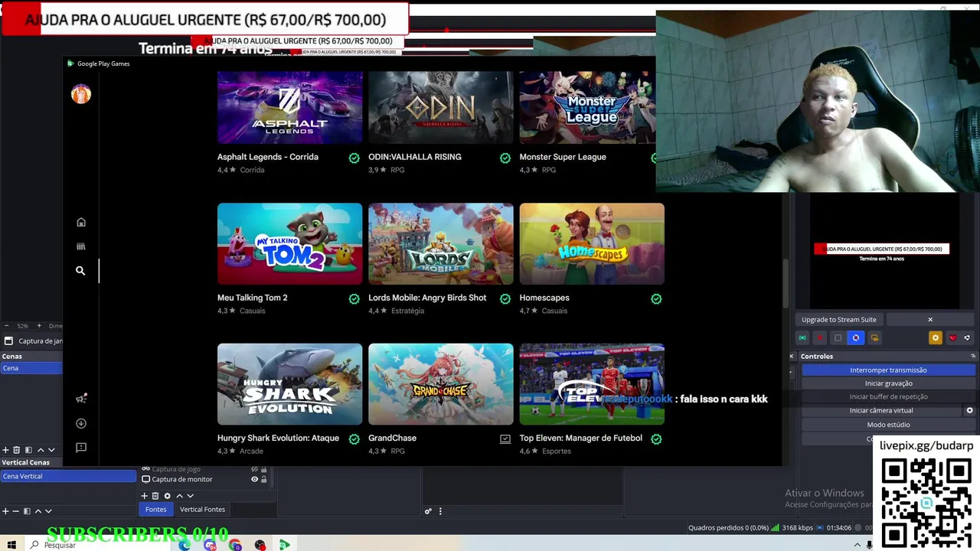The height and width of the screenshot is (551, 980).
Task: Select the Search icon in Play Games sidebar
Action: [80, 271]
